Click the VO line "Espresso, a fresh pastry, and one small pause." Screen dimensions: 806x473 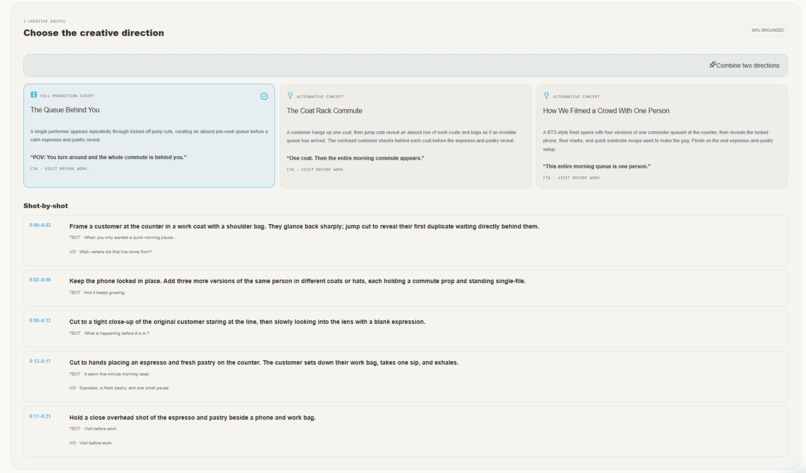(x=119, y=388)
